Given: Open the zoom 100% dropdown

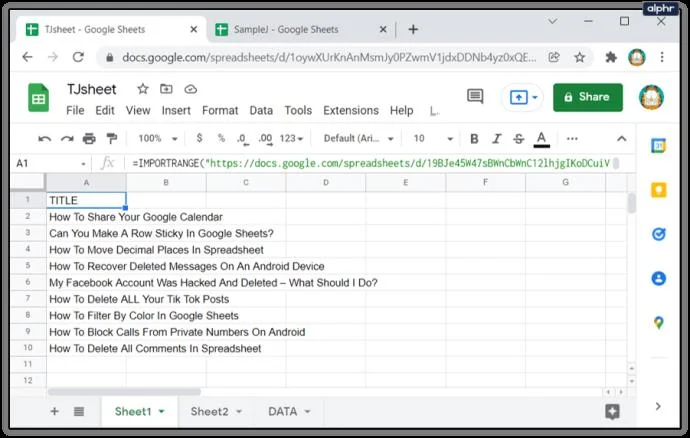Looking at the screenshot, I should coord(158,139).
